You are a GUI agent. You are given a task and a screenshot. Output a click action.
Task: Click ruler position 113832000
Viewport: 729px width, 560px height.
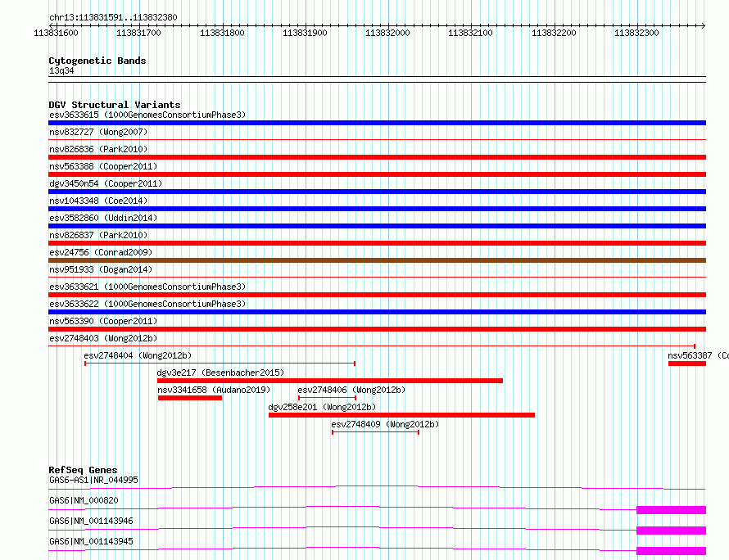[387, 33]
